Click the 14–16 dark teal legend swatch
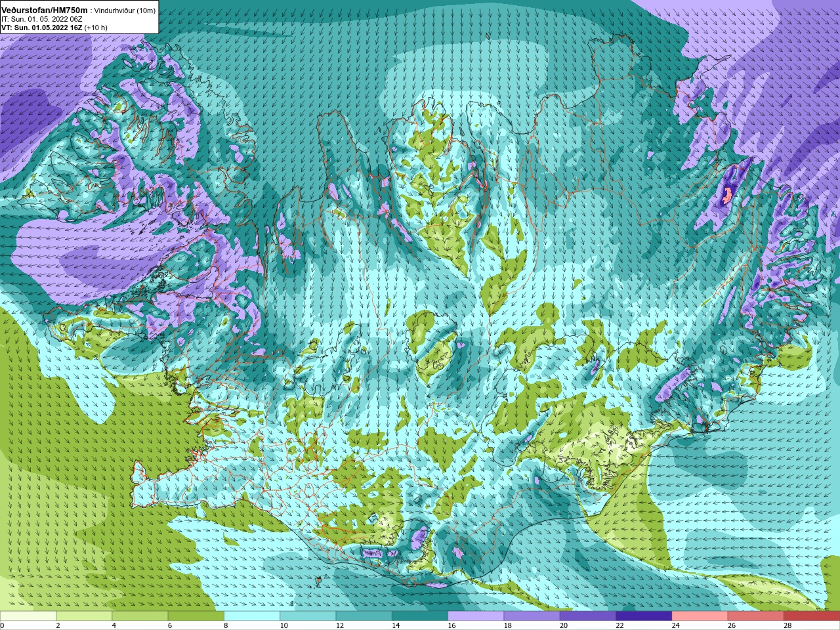 (x=420, y=616)
